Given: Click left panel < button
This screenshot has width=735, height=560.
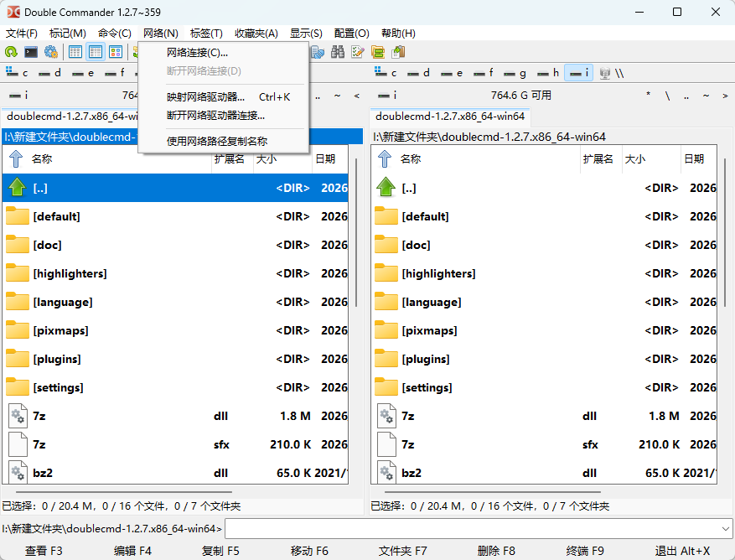Looking at the screenshot, I should point(357,96).
